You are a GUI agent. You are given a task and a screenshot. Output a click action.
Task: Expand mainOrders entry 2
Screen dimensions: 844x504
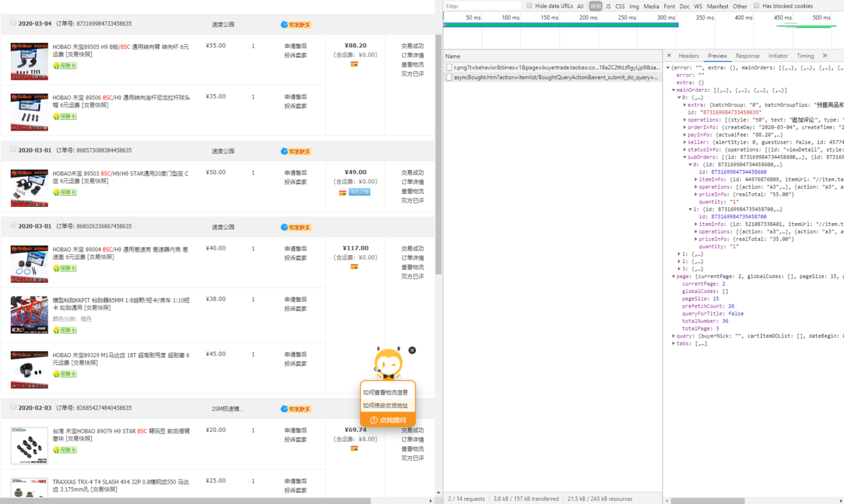679,262
